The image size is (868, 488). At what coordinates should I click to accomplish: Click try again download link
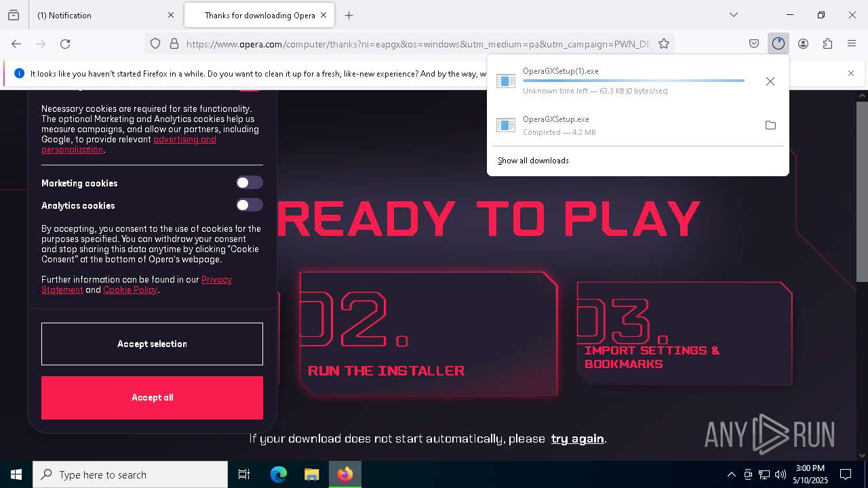pos(577,439)
